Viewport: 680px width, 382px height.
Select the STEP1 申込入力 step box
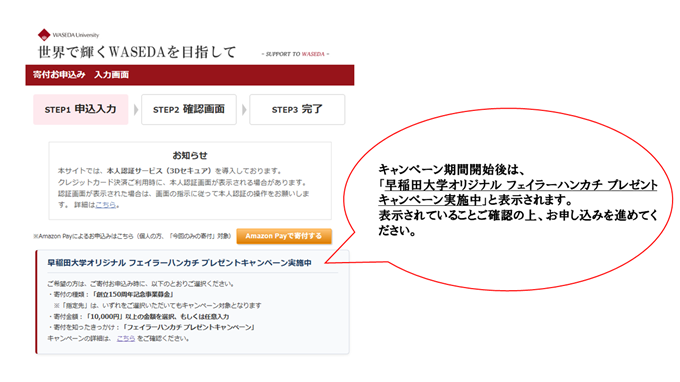point(81,109)
